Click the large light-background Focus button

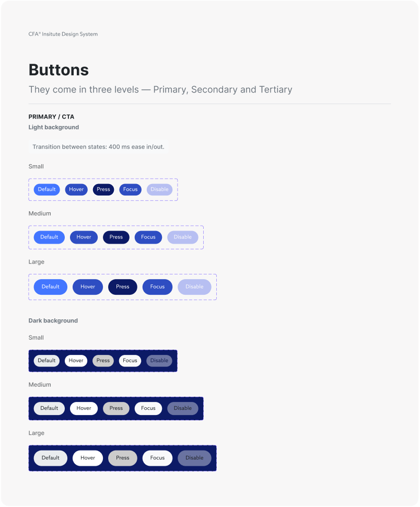157,287
